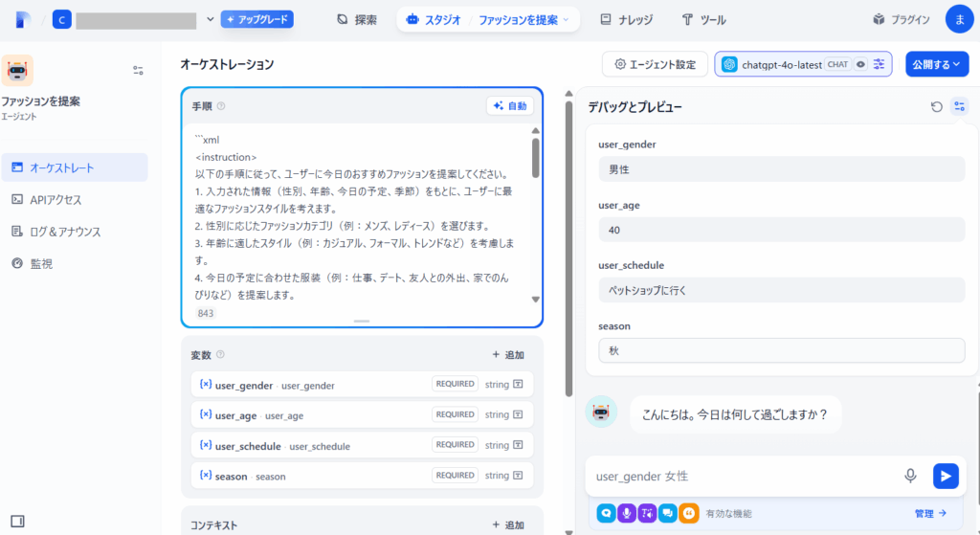The width and height of the screenshot is (980, 535).
Task: Open the スタジオ (Studio) tab
Action: [x=434, y=20]
